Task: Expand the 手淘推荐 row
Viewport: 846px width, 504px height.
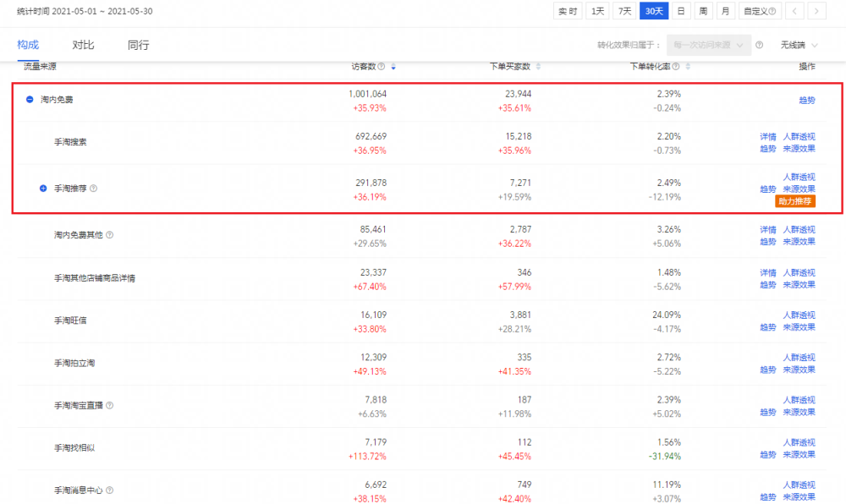Action: 43,189
